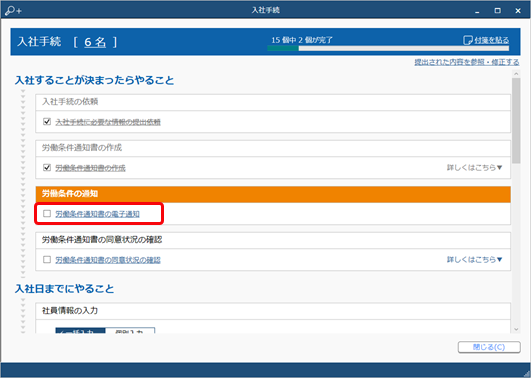531x378 pixels.
Task: Click the key icon in the title bar
Action: click(13, 10)
